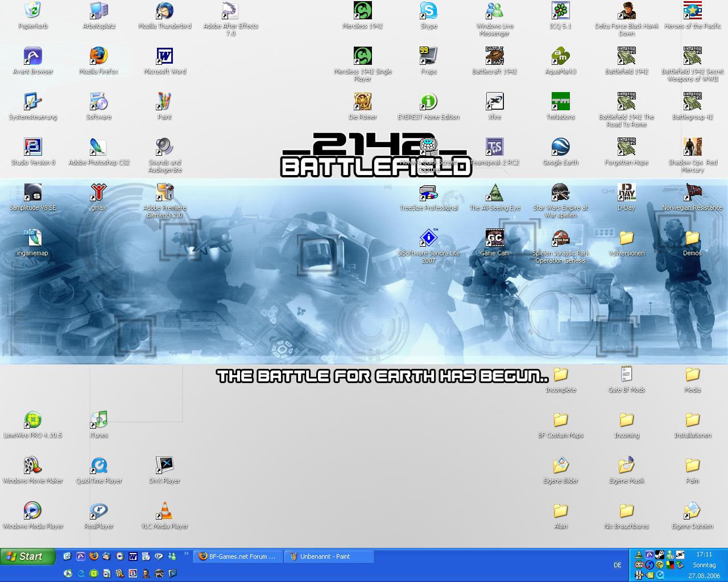Switch to BF-Games.net Forum taskbar window

237,556
